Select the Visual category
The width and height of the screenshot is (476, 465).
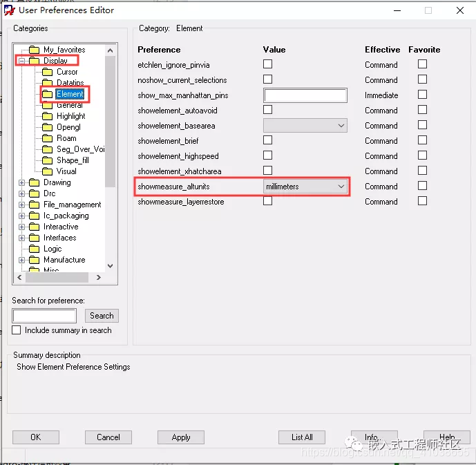click(66, 171)
